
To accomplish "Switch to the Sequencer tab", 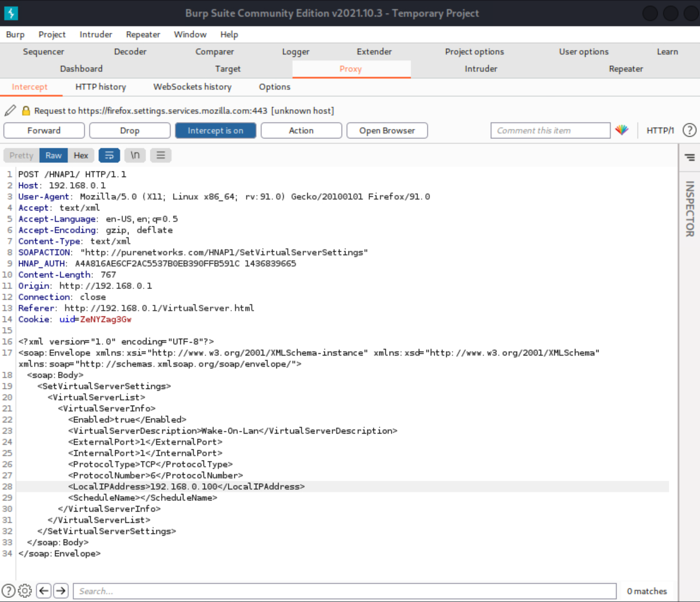I will [43, 51].
